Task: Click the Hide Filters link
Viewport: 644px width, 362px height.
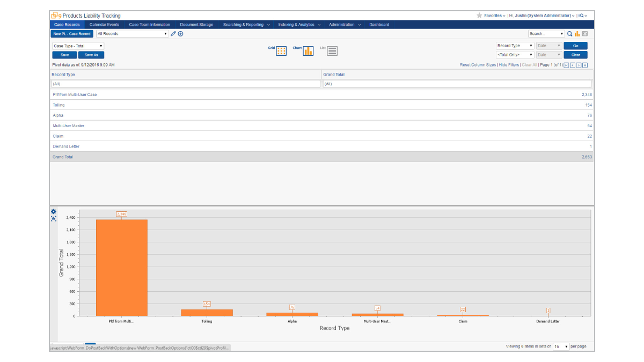Action: tap(508, 65)
